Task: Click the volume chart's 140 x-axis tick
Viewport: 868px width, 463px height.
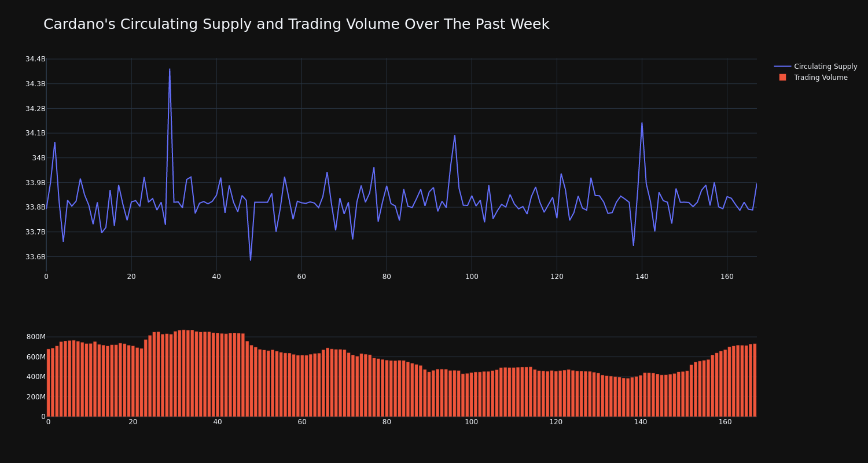Action: (x=641, y=422)
